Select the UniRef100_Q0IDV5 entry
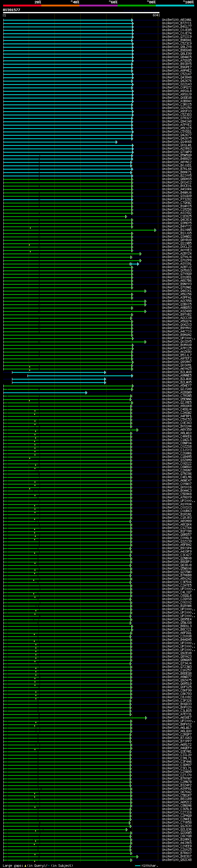Screen dimensions: 197x868 (x=177, y=342)
